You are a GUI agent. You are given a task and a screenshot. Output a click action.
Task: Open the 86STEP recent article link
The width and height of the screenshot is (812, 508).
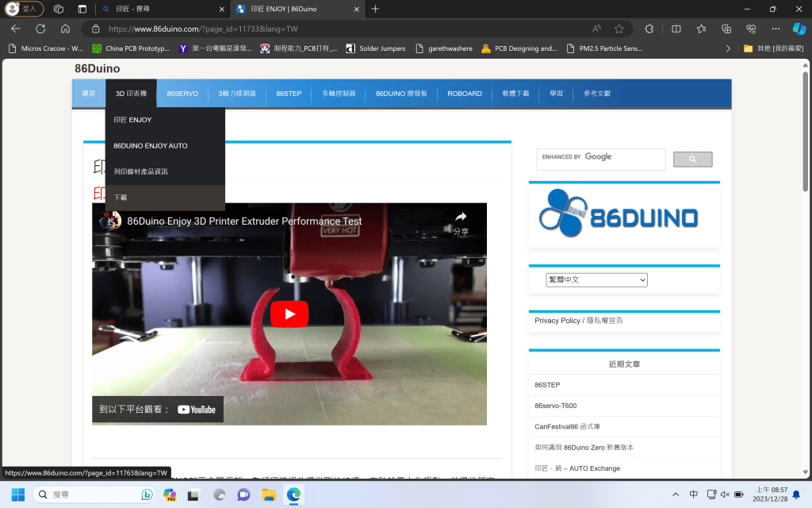547,385
